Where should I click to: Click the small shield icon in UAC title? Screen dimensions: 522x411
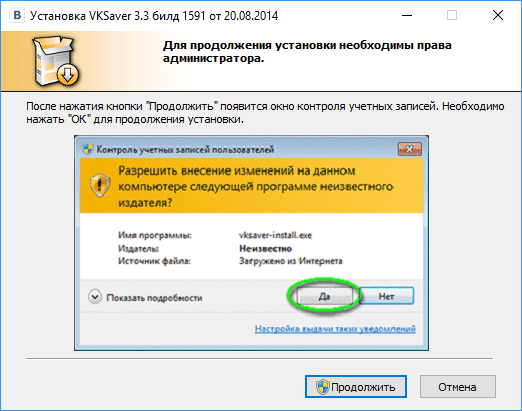tap(88, 149)
